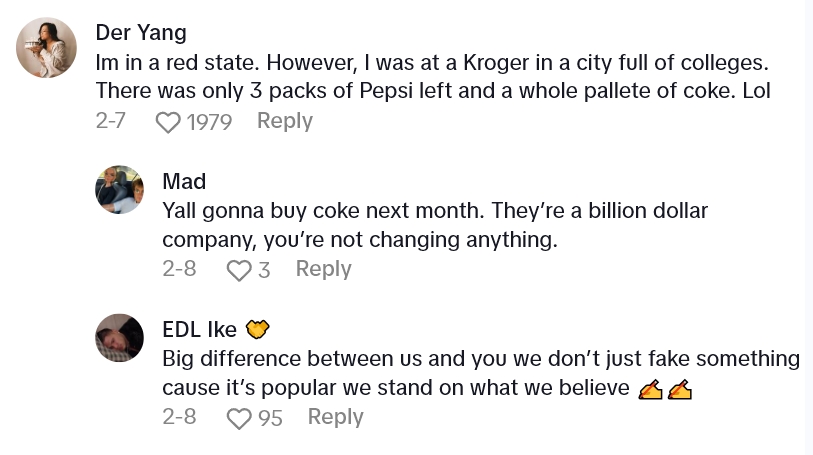Click the 2-8 date under Mad's reply
Image resolution: width=813 pixels, height=455 pixels.
coord(178,269)
